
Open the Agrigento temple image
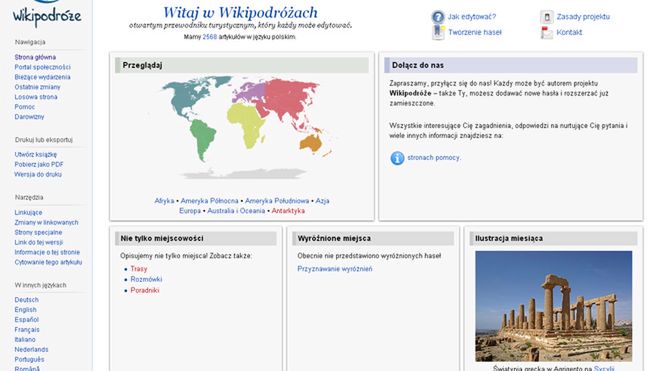(x=554, y=306)
